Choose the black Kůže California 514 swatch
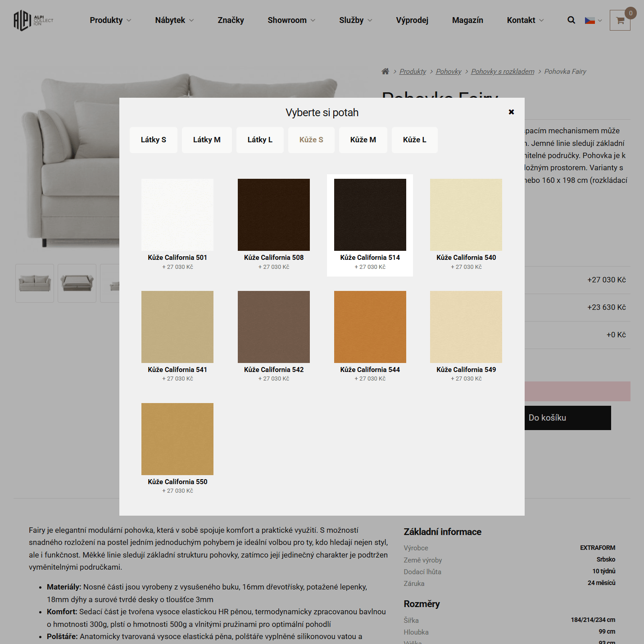Screen dimensions: 644x644 (370, 215)
